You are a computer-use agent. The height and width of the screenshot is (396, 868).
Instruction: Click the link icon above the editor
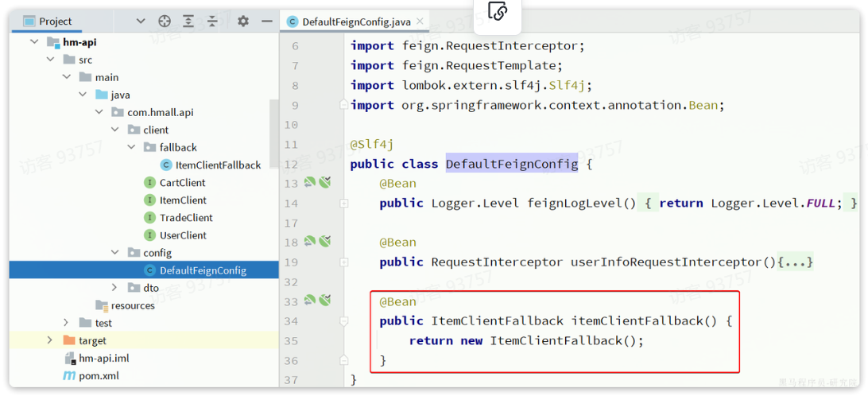(x=497, y=11)
